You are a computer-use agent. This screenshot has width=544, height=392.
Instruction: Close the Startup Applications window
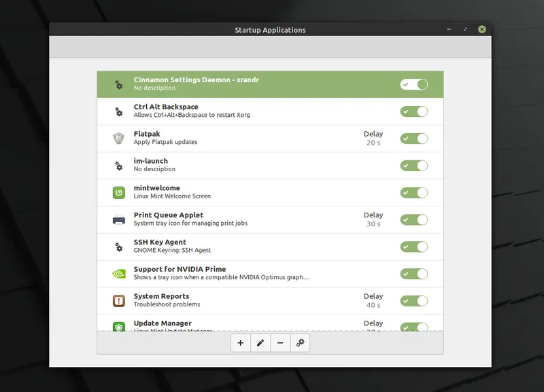point(482,29)
